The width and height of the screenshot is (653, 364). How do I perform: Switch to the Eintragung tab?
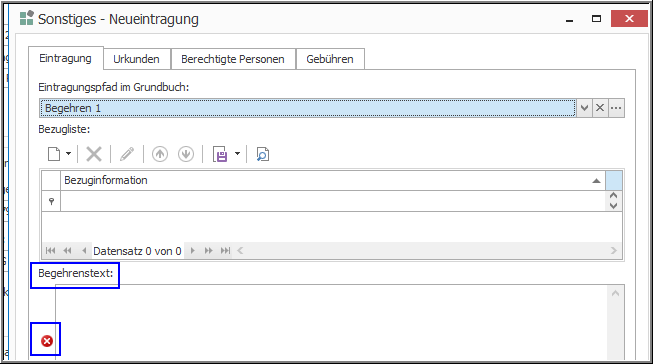tap(65, 58)
